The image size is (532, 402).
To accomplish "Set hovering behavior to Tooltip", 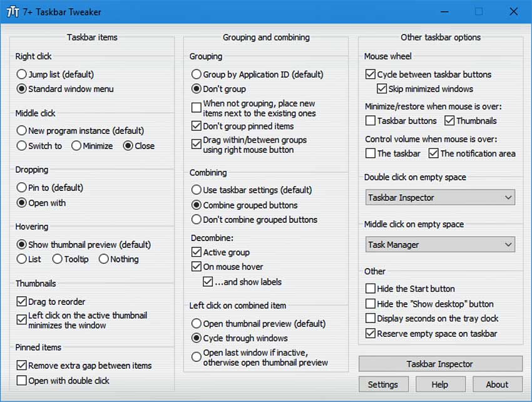I will pos(58,259).
